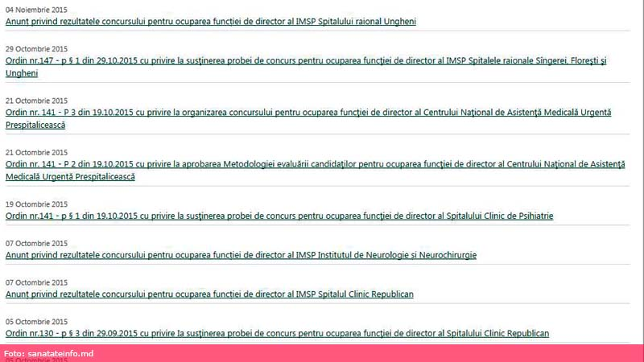This screenshot has width=644, height=362.
Task: Open Ordin nr.147 link about Sîngerei, Florești hospitals
Action: (306, 60)
